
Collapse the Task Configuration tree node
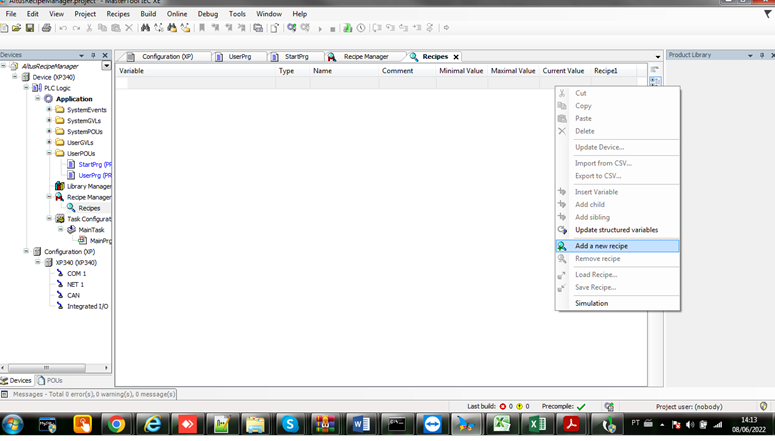[48, 219]
